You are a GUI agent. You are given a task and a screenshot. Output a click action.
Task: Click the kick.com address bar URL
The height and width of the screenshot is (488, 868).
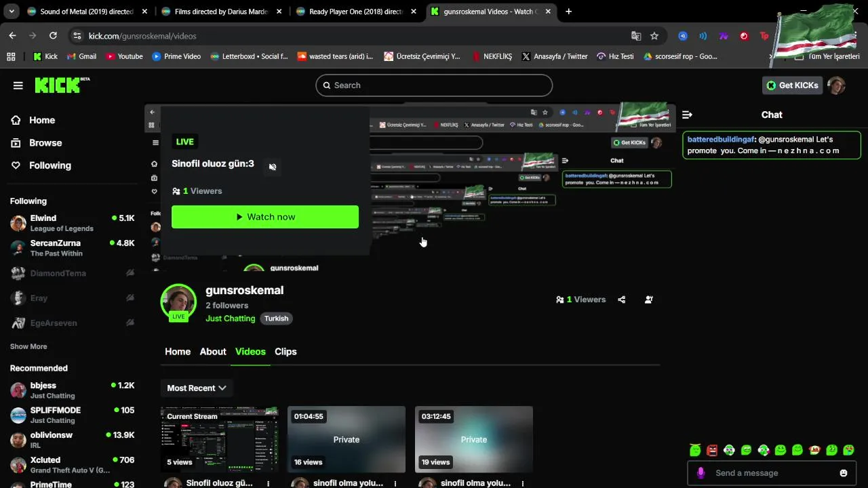(x=142, y=36)
